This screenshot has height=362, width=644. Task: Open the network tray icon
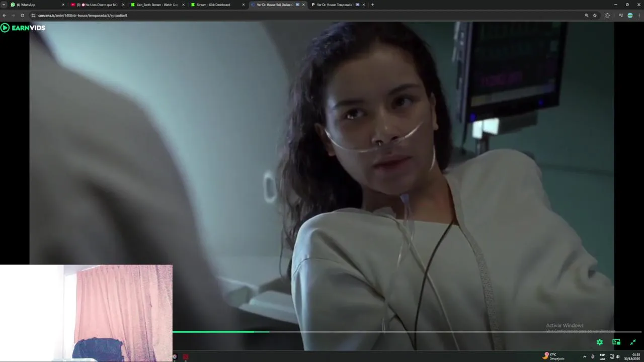(x=612, y=356)
